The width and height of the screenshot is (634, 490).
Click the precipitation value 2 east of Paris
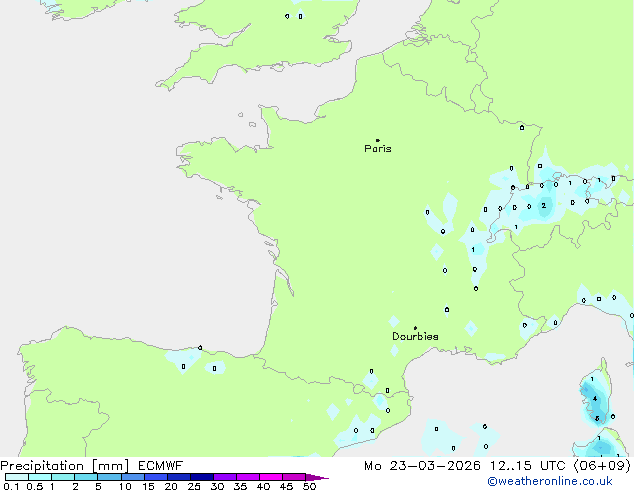(x=543, y=206)
